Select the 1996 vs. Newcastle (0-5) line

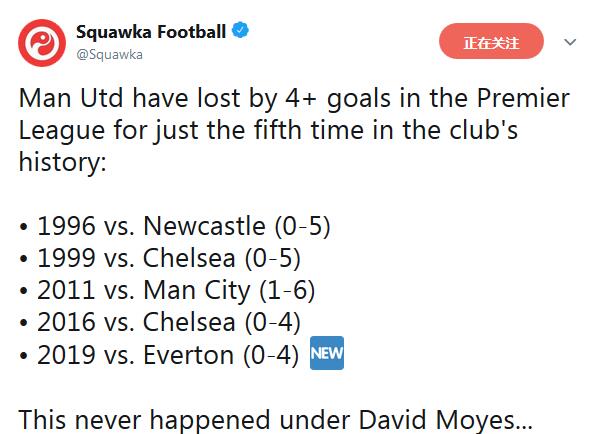(x=184, y=226)
